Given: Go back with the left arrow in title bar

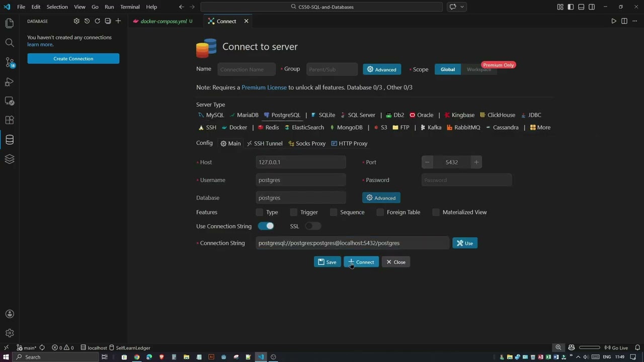Looking at the screenshot, I should (x=181, y=7).
